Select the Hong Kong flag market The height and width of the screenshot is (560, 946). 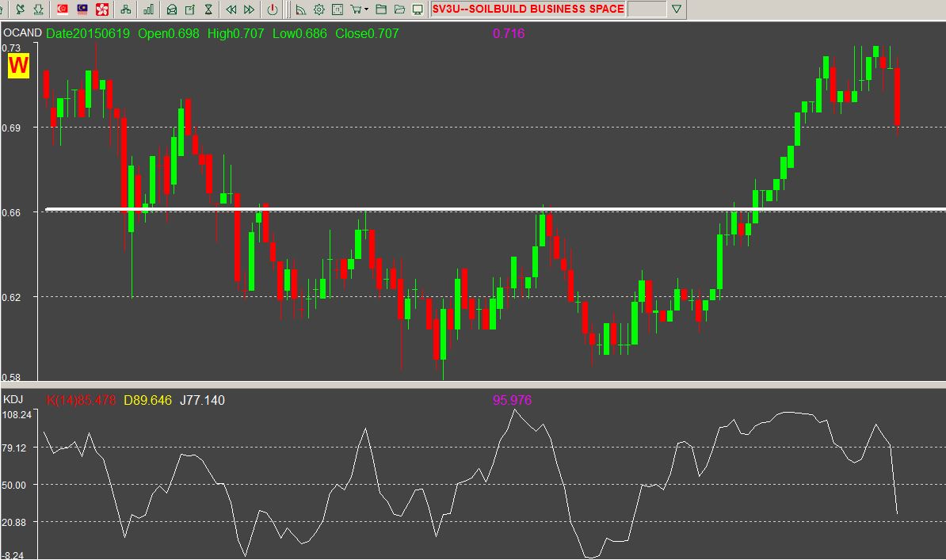coord(102,9)
